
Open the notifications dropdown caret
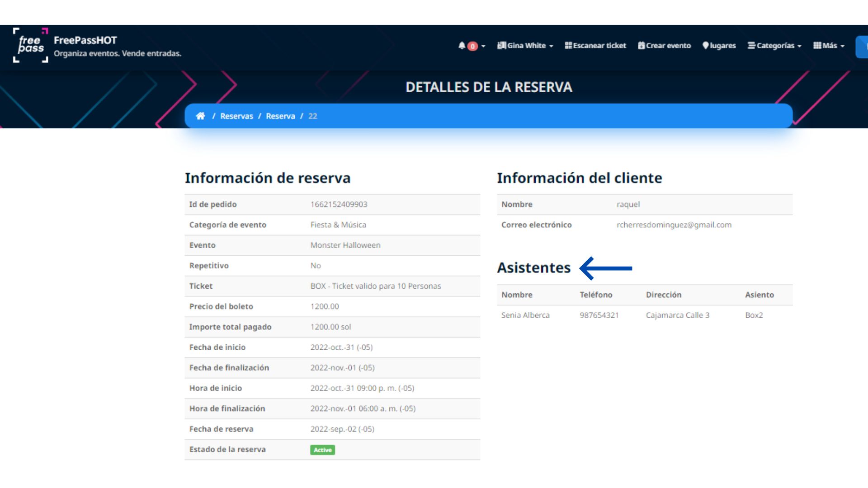(x=483, y=46)
